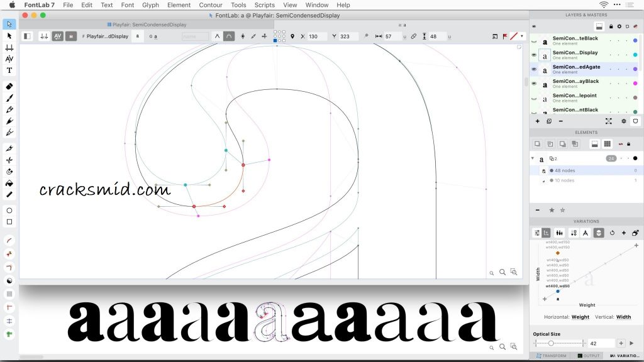Toggle visibility of SemiCon...Display layer
The image size is (644, 362).
point(534,55)
